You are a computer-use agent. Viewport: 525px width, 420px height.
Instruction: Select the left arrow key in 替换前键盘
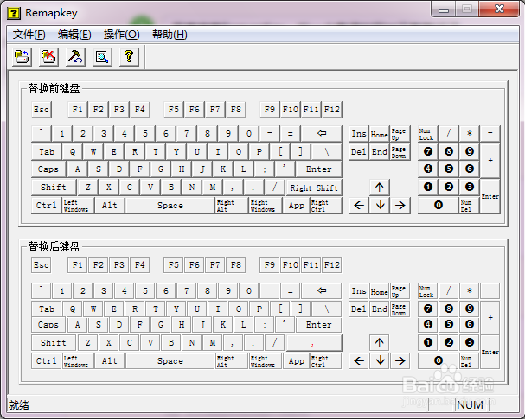coord(359,205)
